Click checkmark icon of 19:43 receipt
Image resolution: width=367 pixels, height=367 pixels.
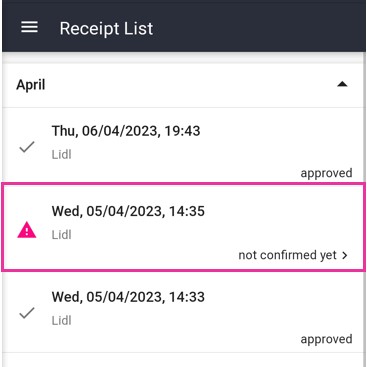click(x=27, y=147)
